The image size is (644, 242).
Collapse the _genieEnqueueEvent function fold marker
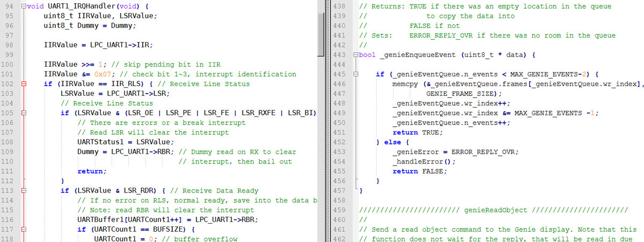[355, 55]
